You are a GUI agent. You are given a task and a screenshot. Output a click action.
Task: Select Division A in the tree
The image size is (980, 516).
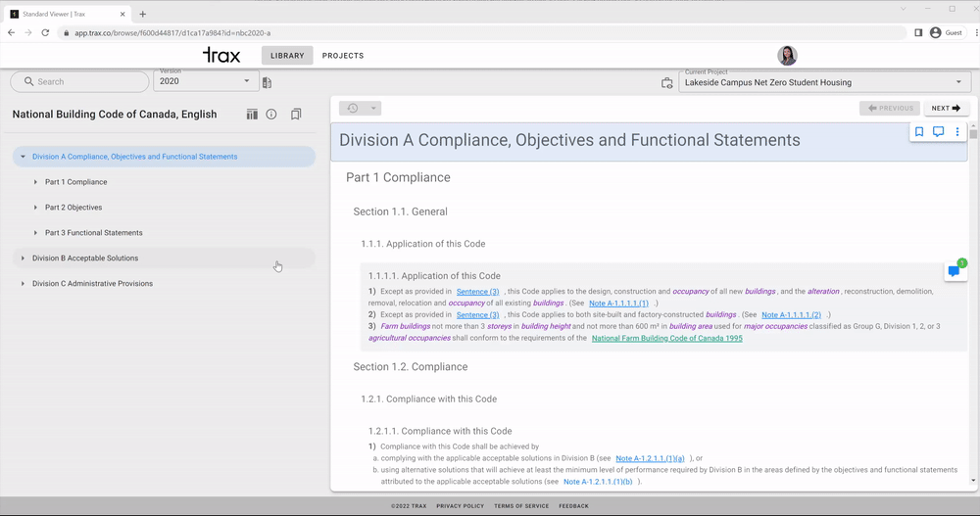click(164, 157)
